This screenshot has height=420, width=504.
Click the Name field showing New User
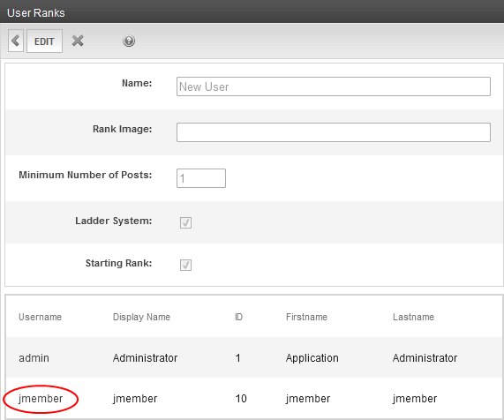[334, 86]
